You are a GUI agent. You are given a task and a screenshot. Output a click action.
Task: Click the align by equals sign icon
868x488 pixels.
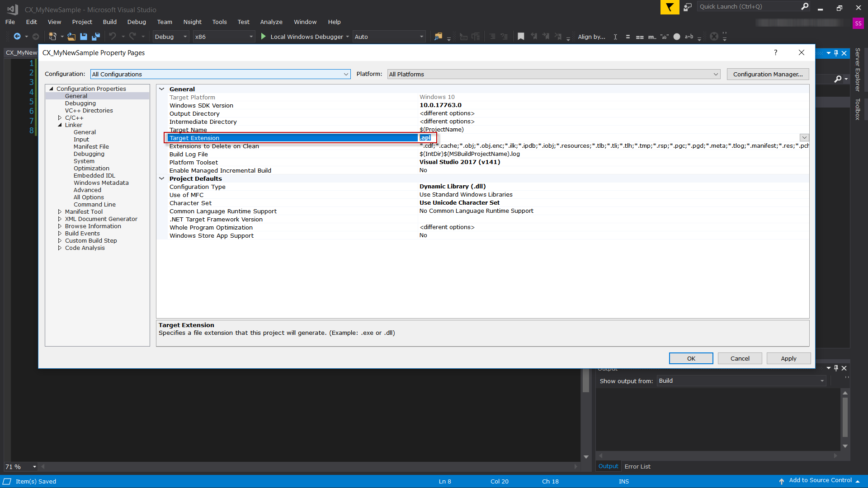click(x=627, y=37)
